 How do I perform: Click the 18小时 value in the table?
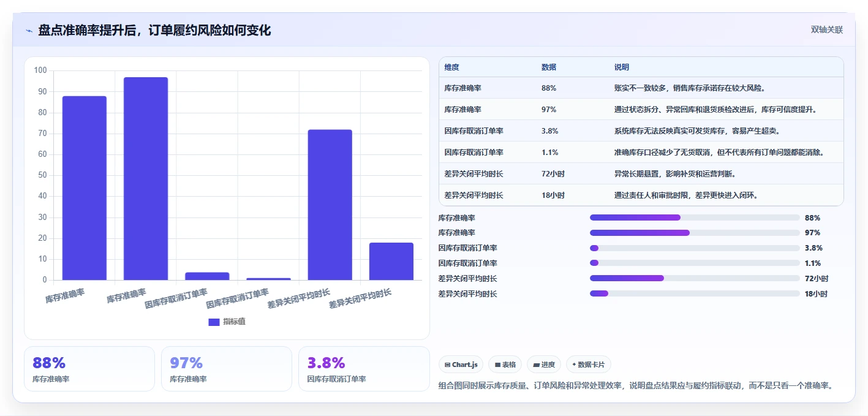tap(553, 195)
